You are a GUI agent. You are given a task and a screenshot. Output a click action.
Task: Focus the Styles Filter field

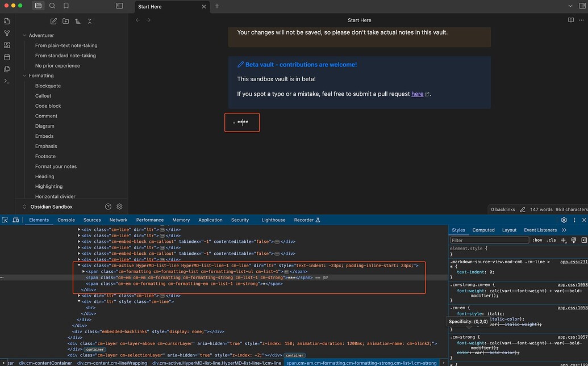coord(489,240)
